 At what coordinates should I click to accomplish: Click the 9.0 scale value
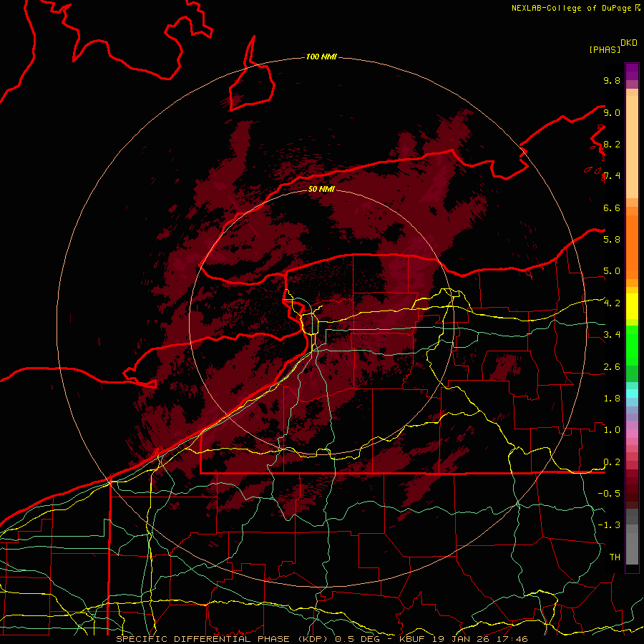[x=612, y=112]
